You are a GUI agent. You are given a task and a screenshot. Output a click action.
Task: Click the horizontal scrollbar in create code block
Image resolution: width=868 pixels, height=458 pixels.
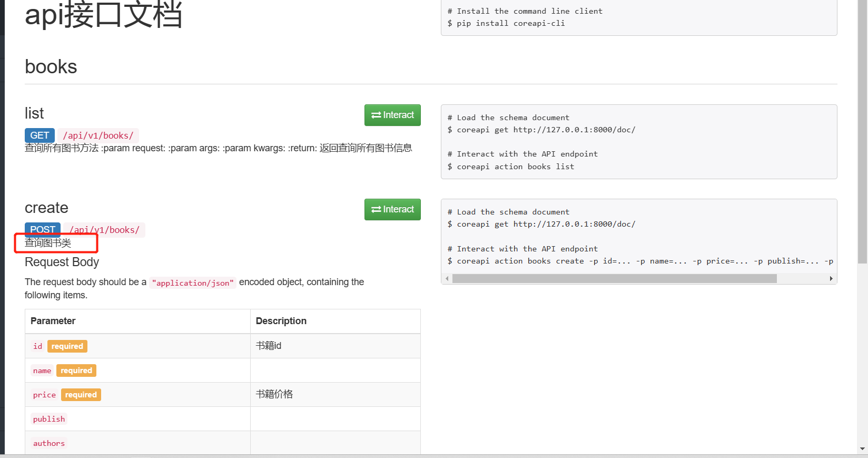(x=614, y=278)
